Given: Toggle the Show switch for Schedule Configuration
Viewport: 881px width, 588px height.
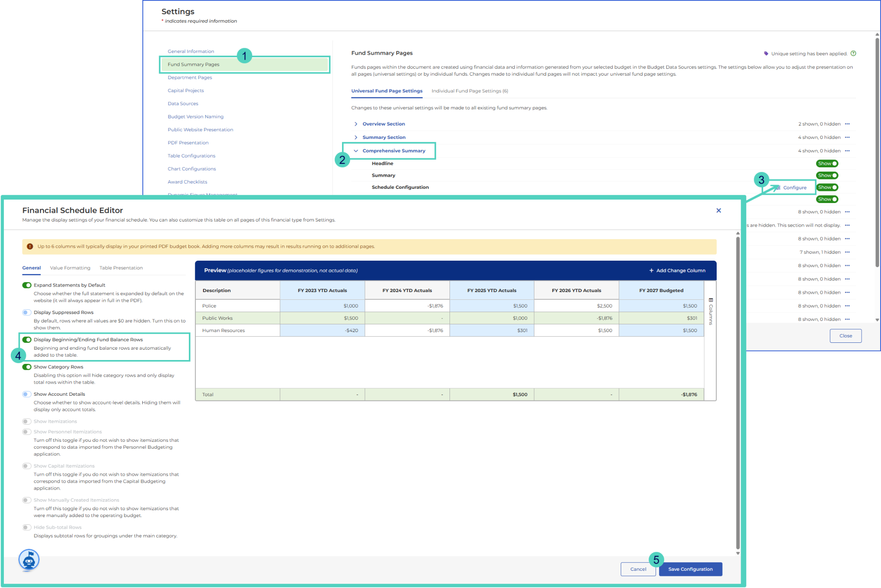Looking at the screenshot, I should pos(827,188).
